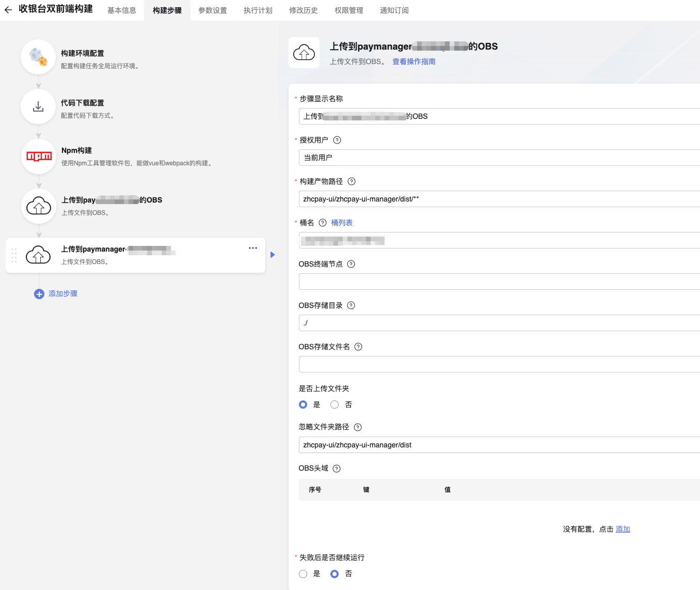700x590 pixels.
Task: Open the three-dots menu on paymanager step
Action: click(x=253, y=248)
